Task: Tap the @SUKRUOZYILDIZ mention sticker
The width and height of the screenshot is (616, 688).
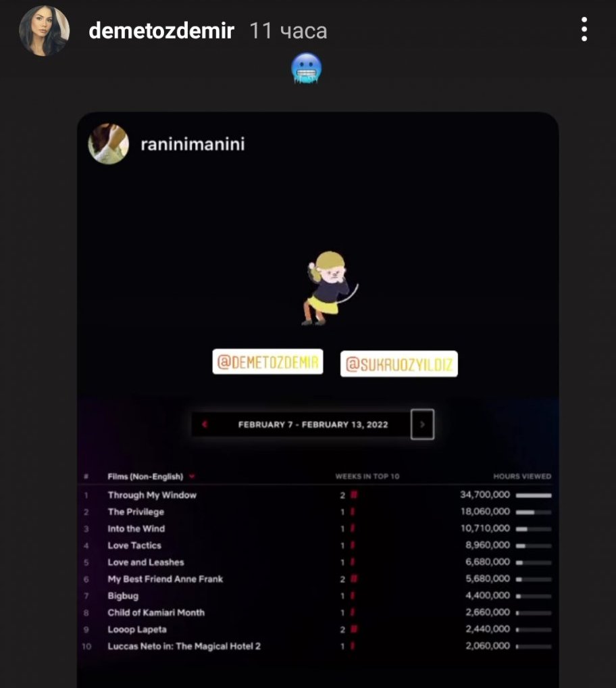Action: pyautogui.click(x=399, y=364)
